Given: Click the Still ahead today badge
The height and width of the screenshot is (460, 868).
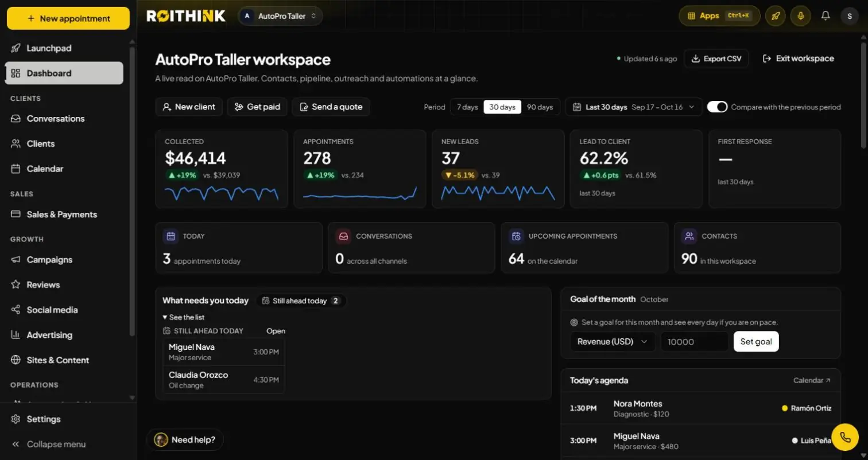Looking at the screenshot, I should (301, 301).
